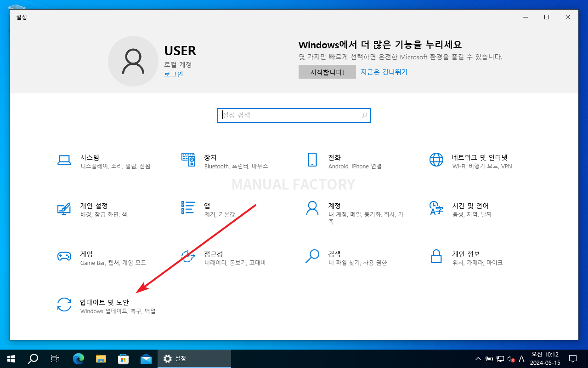Screen dimensions: 588x368
Task: Open Microsoft Store from the taskbar
Action: pyautogui.click(x=123, y=359)
